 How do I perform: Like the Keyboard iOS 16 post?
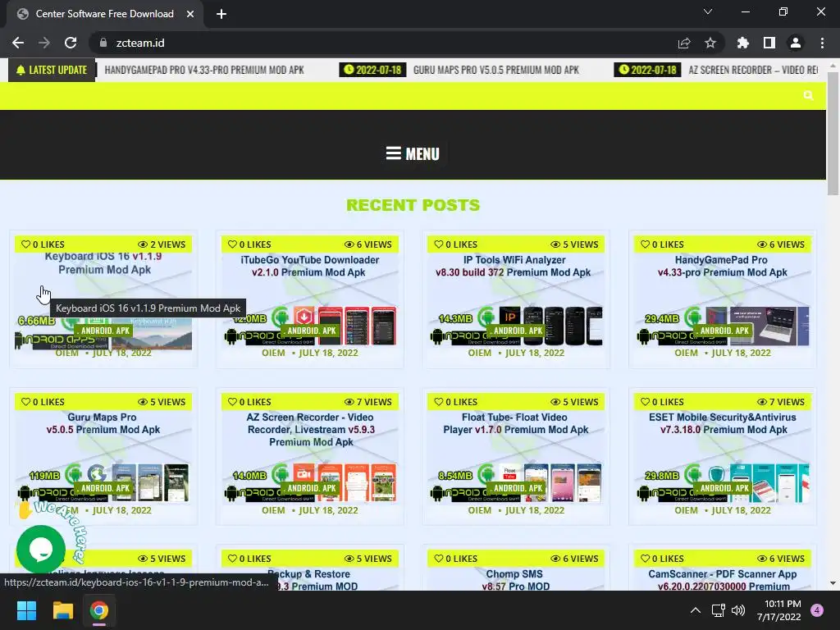(43, 244)
